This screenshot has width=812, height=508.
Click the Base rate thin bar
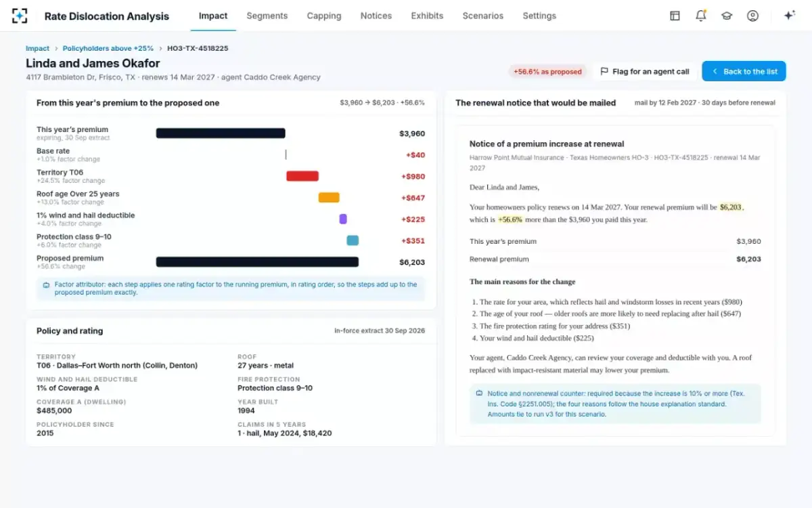[x=286, y=154]
